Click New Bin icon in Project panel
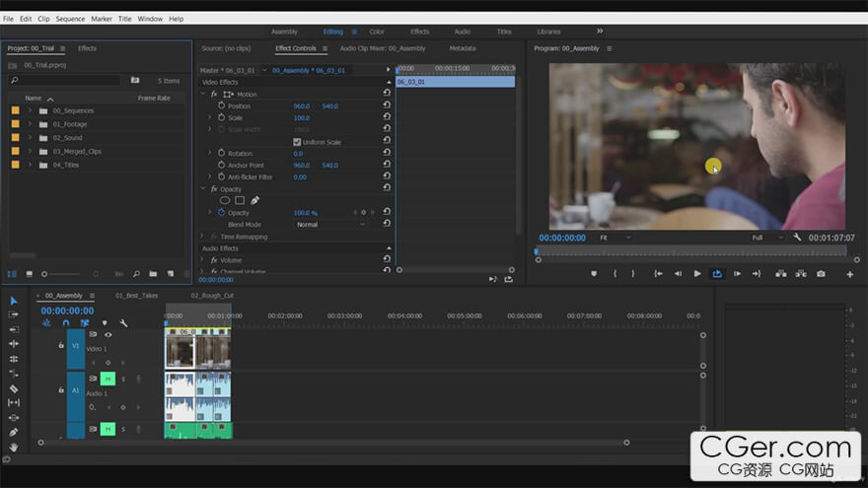Image resolution: width=868 pixels, height=488 pixels. click(x=153, y=274)
